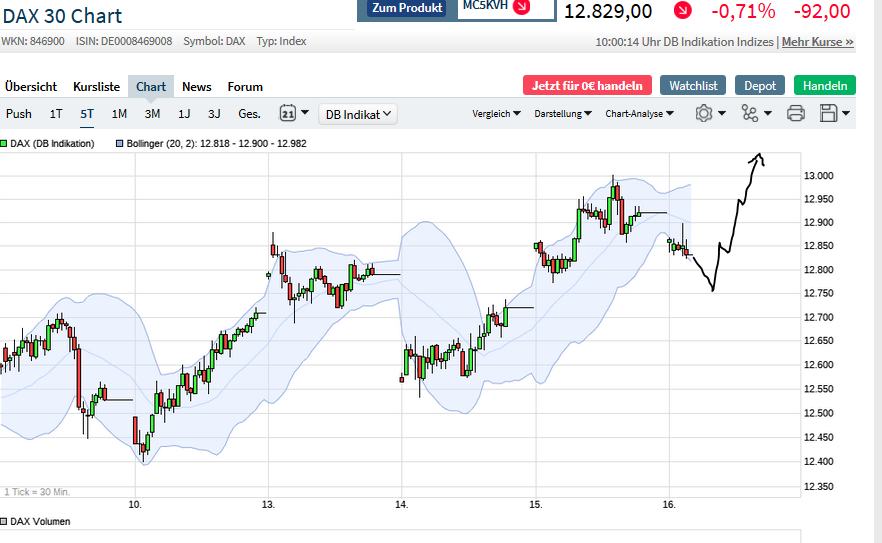Open the chart settings gear icon
Viewport: 882px width, 543px height.
click(704, 114)
